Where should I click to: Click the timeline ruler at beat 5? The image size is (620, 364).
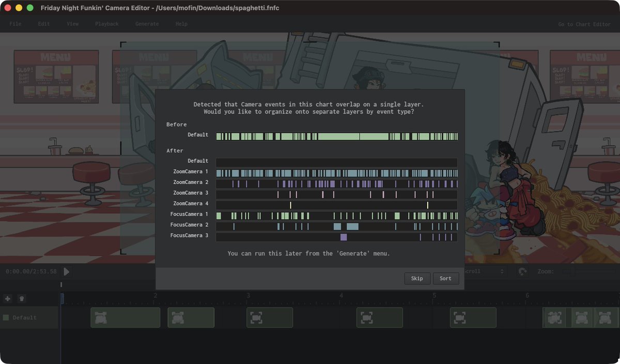(x=435, y=296)
